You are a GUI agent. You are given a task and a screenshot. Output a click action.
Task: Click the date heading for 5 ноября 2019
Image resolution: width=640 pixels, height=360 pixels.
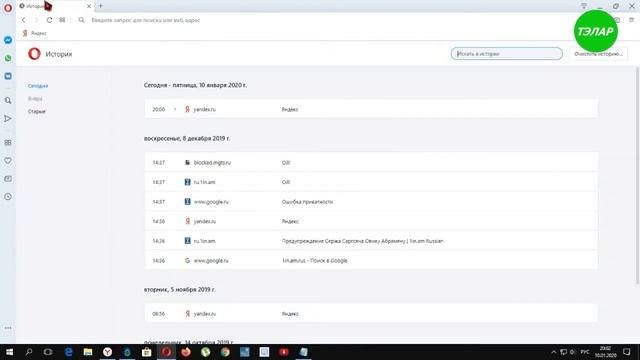180,289
